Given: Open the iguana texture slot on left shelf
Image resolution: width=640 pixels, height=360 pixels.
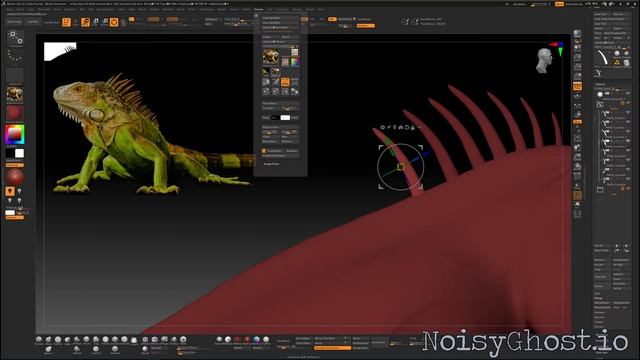Looking at the screenshot, I should (15, 94).
